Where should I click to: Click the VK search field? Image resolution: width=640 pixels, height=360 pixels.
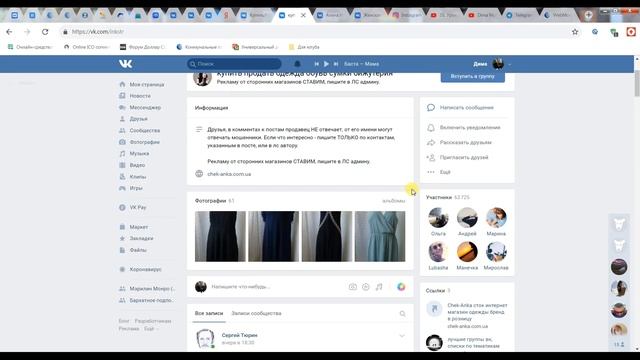click(x=234, y=64)
